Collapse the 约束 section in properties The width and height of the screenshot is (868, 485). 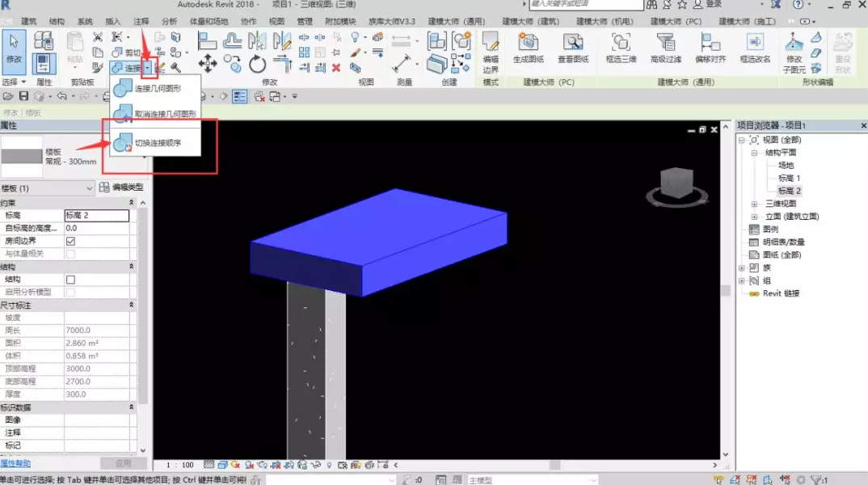[131, 202]
